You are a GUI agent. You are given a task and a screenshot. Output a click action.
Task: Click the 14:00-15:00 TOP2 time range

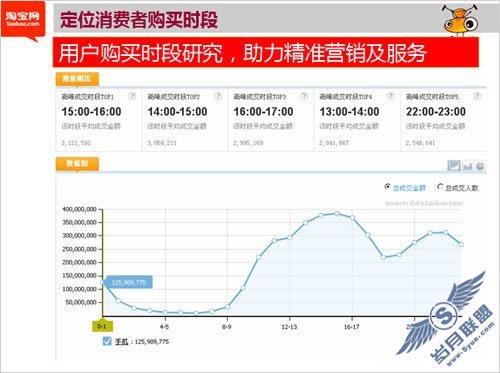click(177, 112)
